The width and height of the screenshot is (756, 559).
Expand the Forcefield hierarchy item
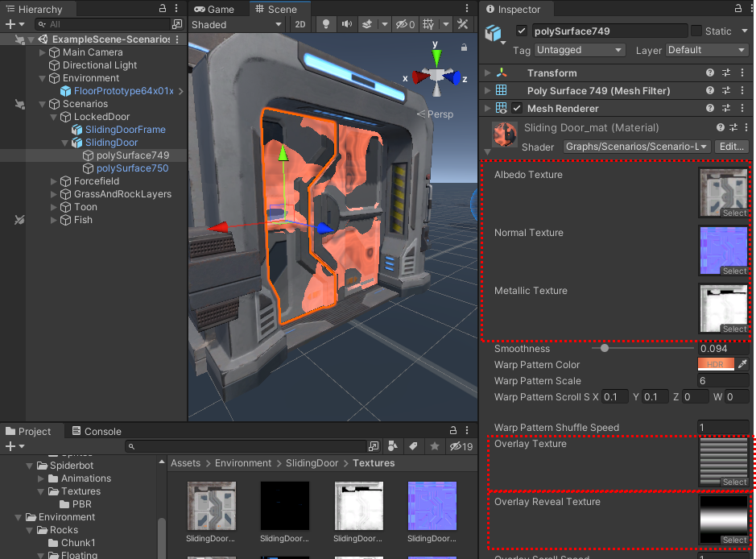[x=53, y=181]
